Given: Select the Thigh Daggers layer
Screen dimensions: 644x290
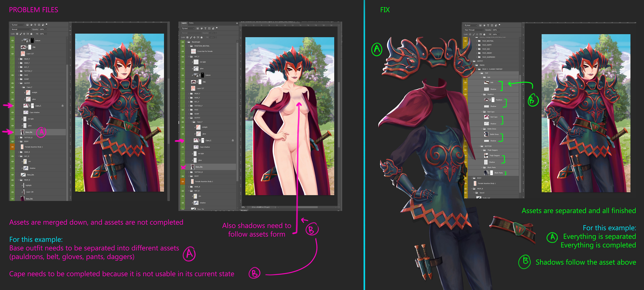Looking at the screenshot, I should pos(495,155).
